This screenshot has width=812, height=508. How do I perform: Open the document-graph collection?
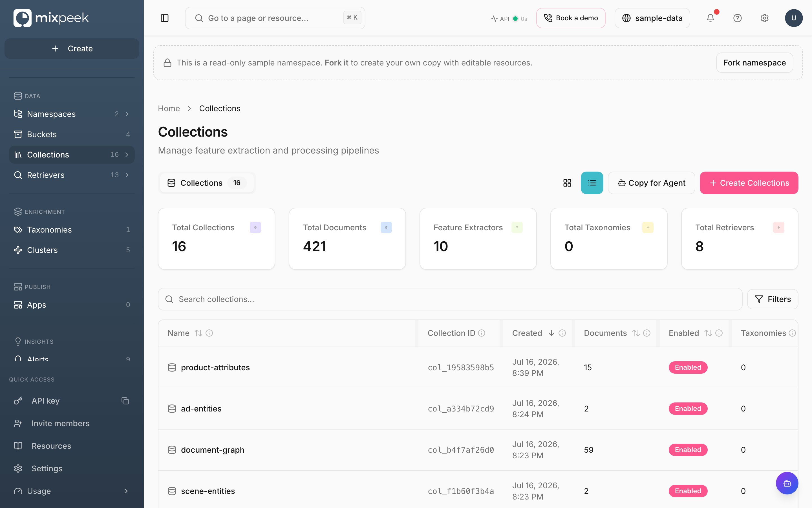[x=212, y=450]
